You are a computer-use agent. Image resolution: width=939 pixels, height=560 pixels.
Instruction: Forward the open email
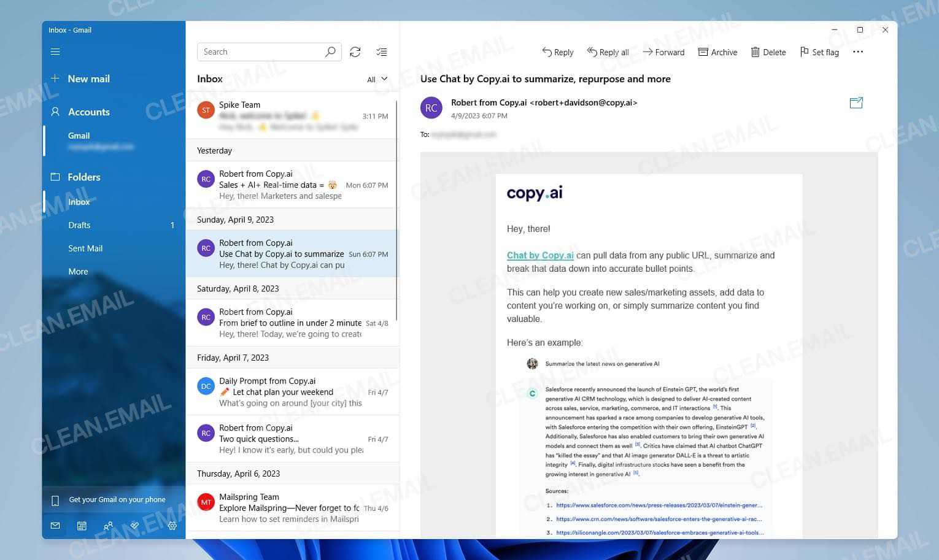(x=663, y=52)
